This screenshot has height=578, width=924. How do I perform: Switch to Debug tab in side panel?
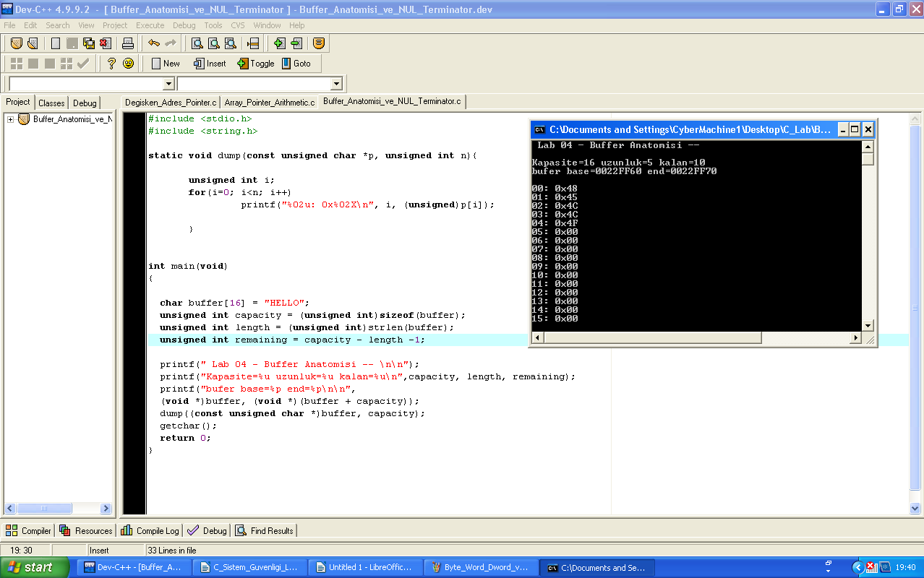point(85,103)
